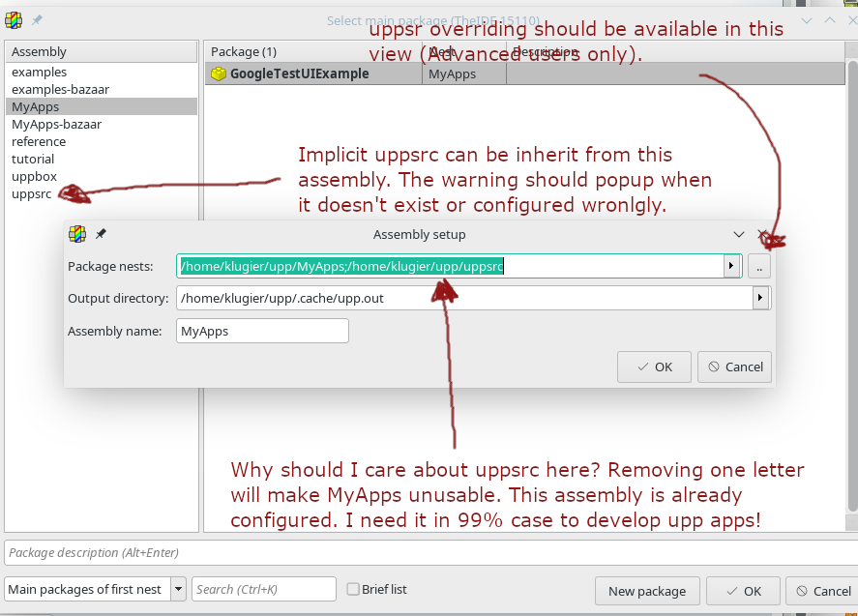Open the 'Main packages of first nest' dropdown

(178, 589)
